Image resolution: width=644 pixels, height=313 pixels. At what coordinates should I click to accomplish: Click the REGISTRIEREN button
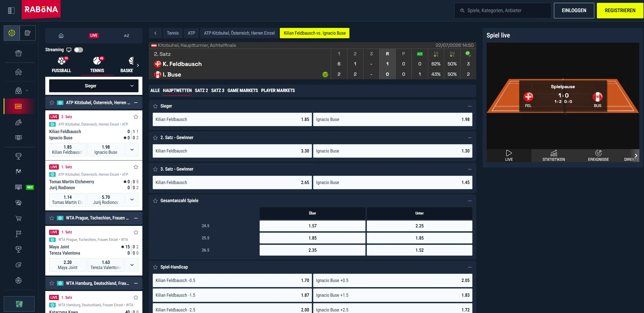(620, 11)
